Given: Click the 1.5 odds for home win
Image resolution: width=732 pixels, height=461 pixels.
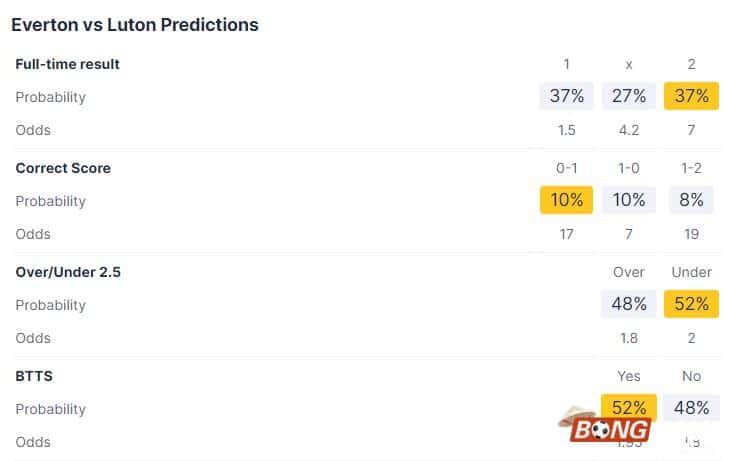Looking at the screenshot, I should 566,130.
